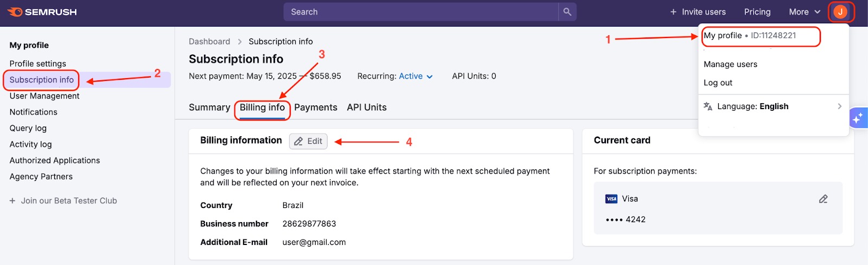Select Log out from profile menu
This screenshot has height=265, width=868.
click(718, 83)
